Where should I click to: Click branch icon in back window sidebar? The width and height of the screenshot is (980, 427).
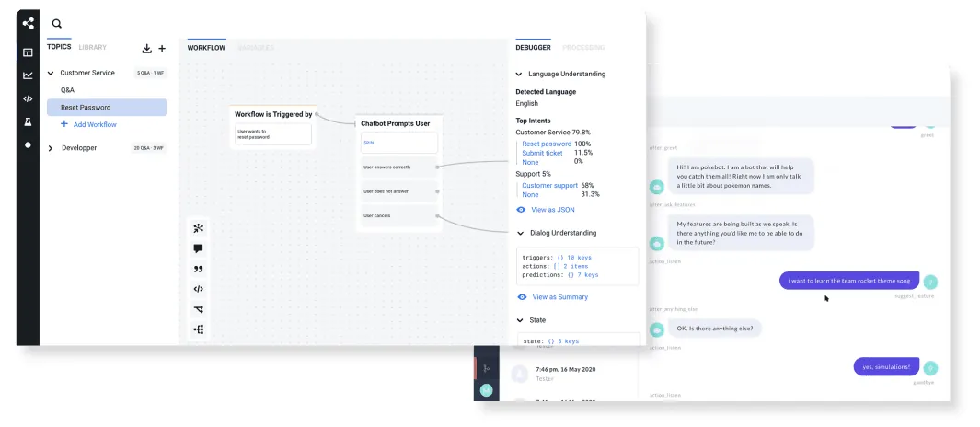(486, 368)
